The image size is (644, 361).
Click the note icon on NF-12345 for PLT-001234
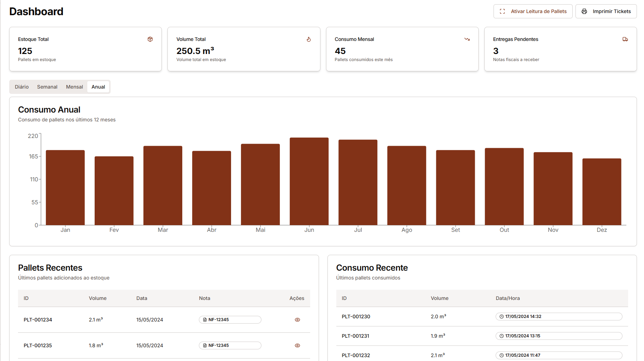coord(205,320)
